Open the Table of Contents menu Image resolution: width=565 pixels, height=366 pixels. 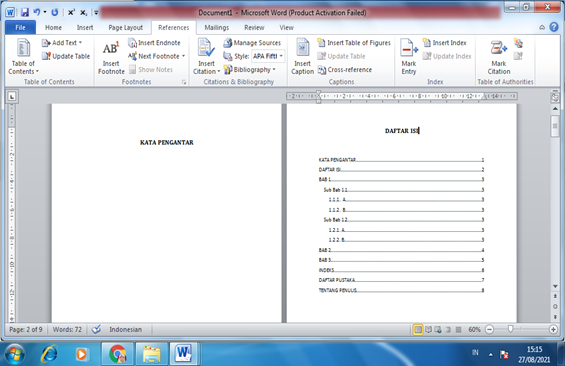pyautogui.click(x=23, y=57)
